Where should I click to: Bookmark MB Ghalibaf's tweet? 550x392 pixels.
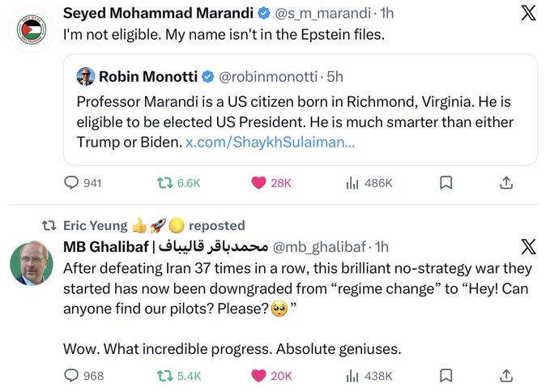[445, 375]
